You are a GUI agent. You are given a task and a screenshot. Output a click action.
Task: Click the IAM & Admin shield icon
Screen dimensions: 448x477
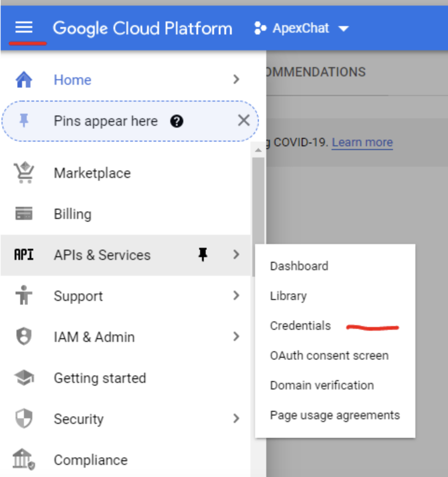coord(24,337)
